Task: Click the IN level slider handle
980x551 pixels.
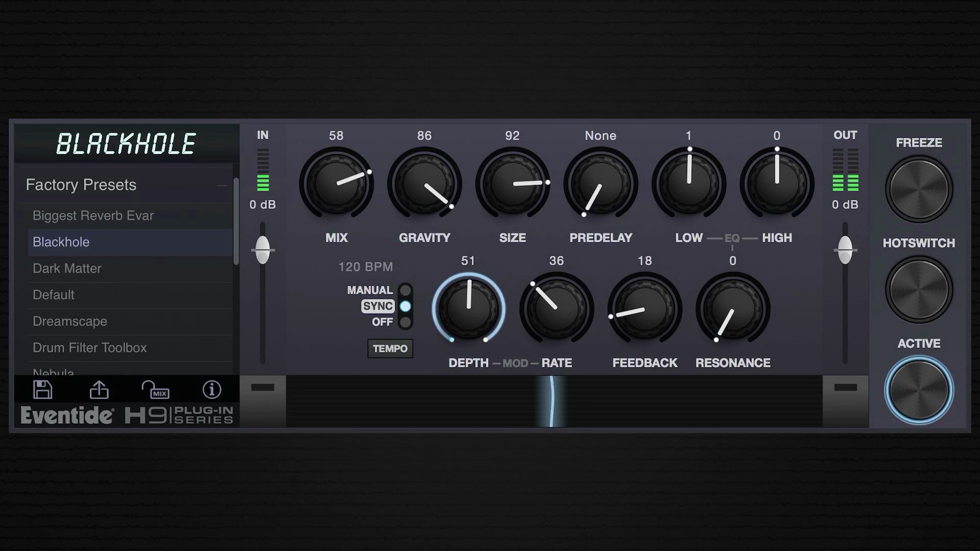Action: pos(263,250)
